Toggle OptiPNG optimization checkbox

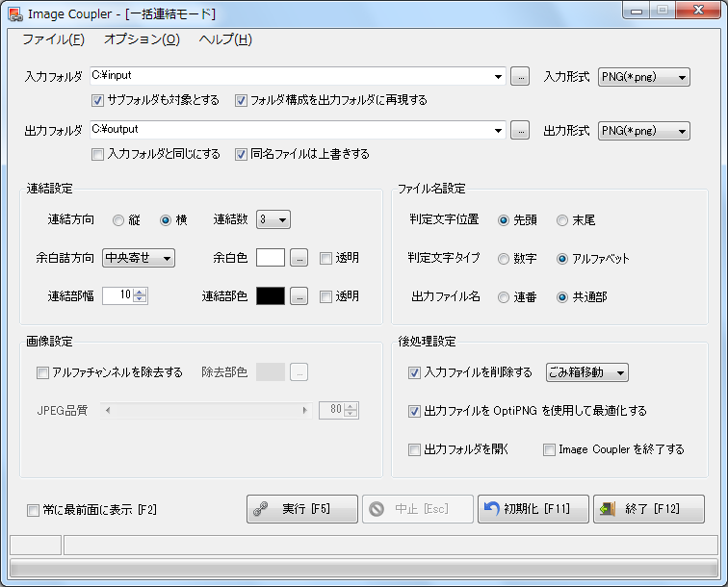tap(415, 411)
